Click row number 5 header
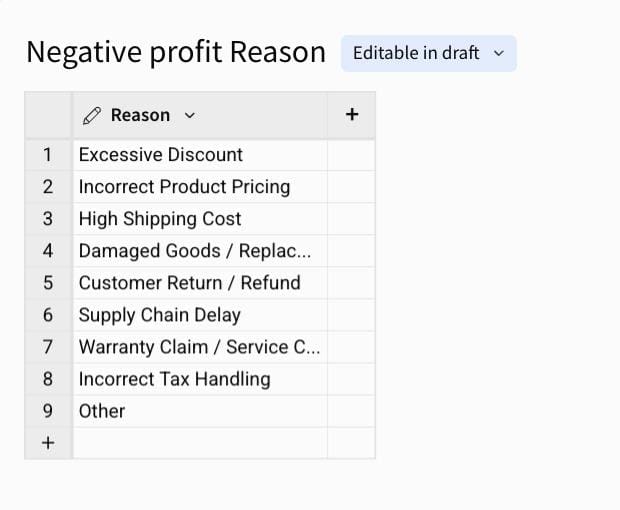This screenshot has height=510, width=620. [48, 283]
